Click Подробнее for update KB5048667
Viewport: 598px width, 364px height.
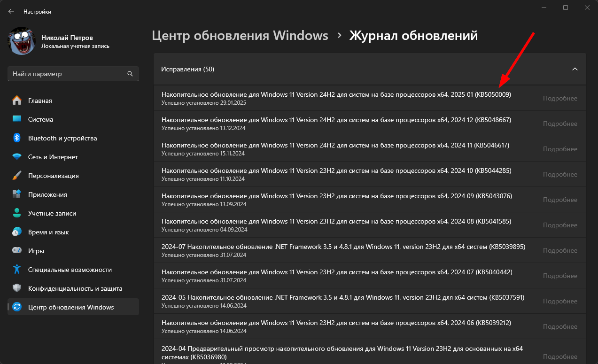(x=560, y=124)
